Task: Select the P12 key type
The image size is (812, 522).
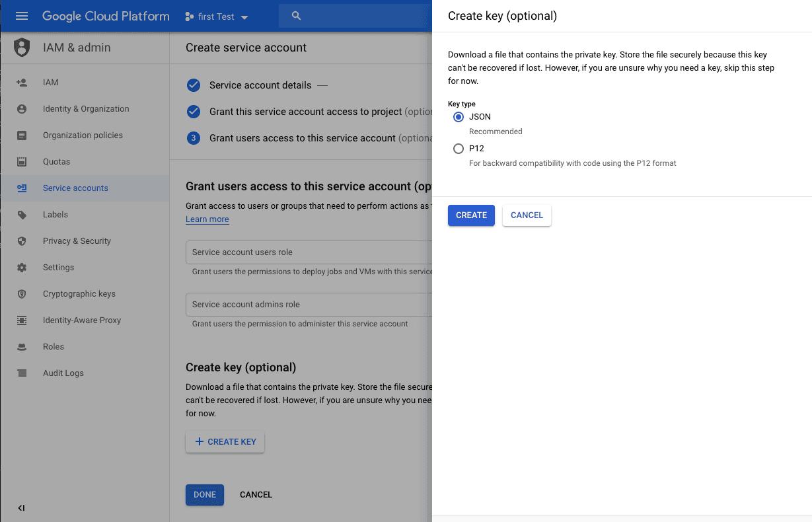Action: [x=459, y=149]
